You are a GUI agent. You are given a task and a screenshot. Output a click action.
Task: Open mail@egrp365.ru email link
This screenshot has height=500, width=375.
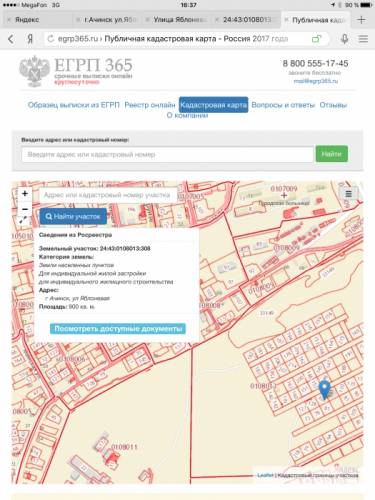tap(316, 81)
